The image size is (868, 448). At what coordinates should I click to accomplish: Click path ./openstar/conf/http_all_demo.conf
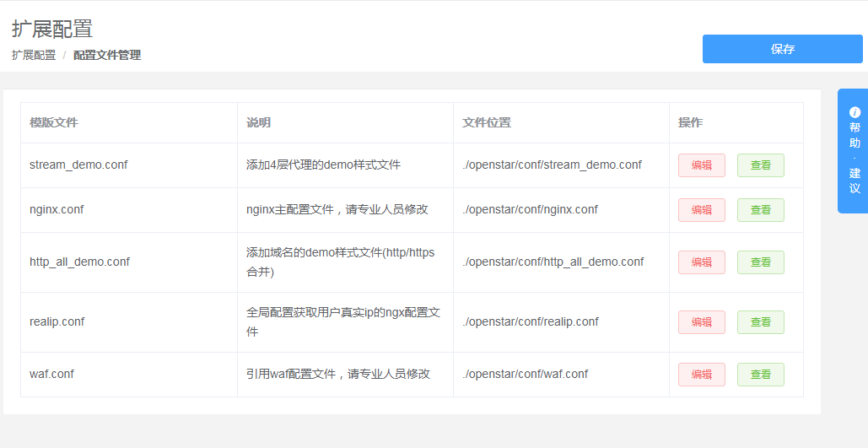553,262
